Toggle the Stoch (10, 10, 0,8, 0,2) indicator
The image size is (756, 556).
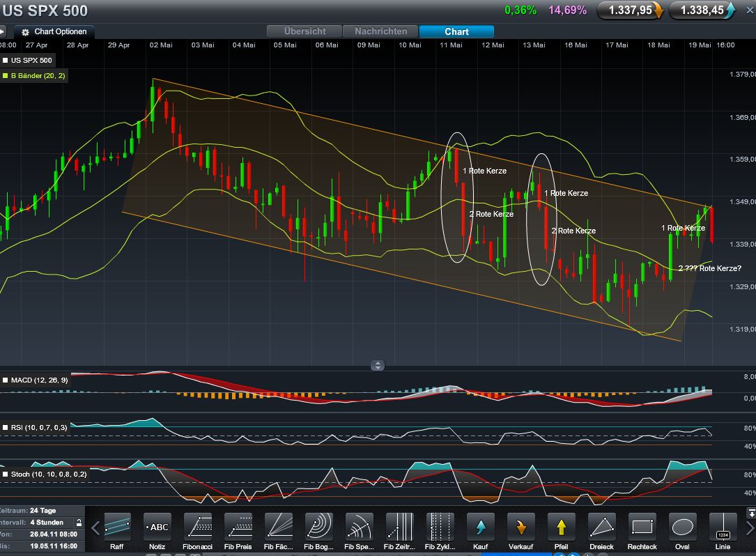pyautogui.click(x=6, y=474)
